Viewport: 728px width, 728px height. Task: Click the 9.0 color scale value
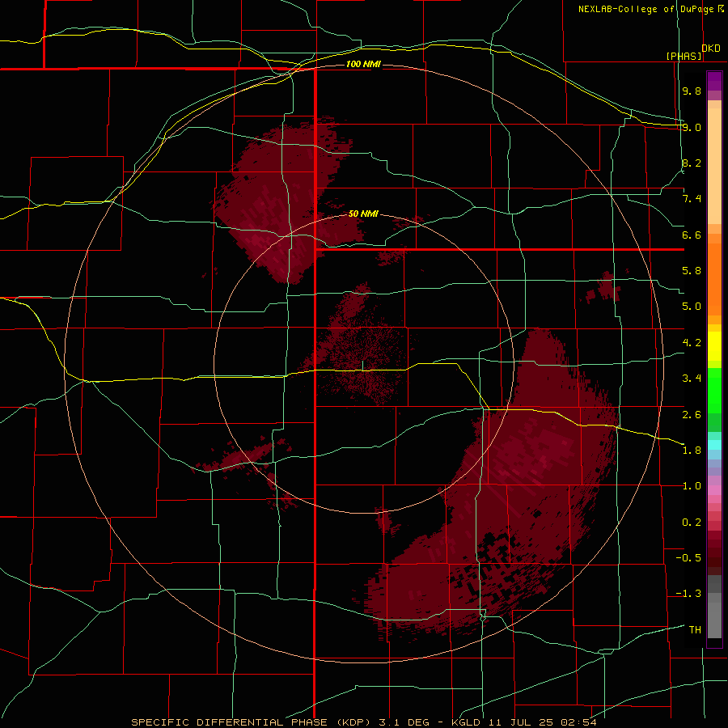[x=692, y=127]
